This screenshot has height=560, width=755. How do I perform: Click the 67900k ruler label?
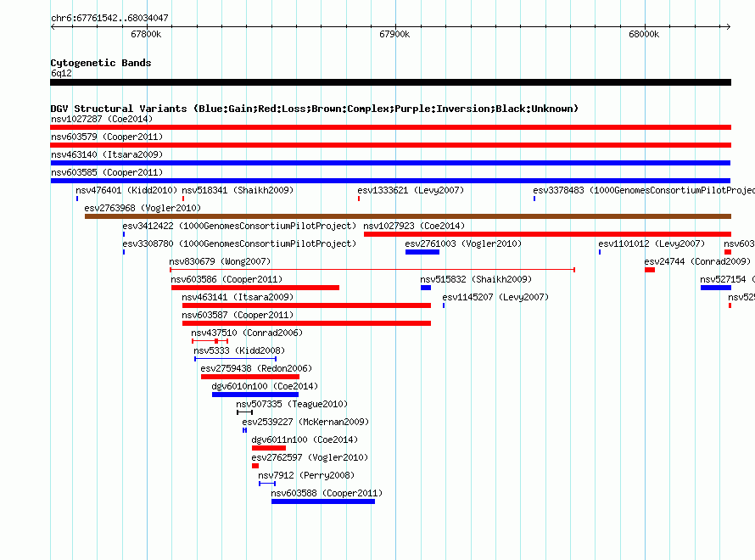(x=394, y=34)
